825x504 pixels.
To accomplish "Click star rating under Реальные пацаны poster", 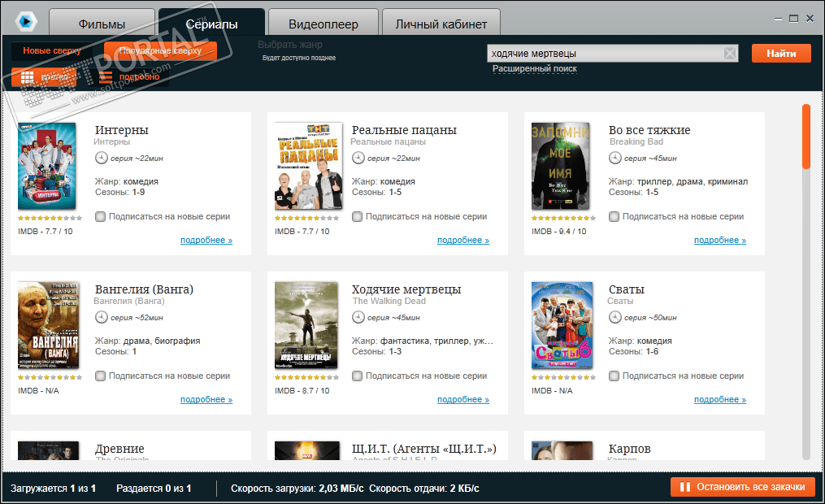I will tap(306, 218).
